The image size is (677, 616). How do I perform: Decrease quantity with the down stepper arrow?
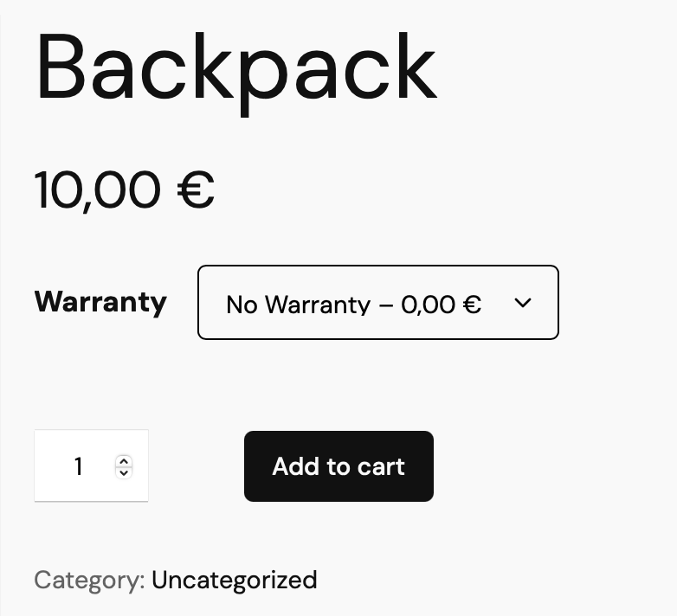click(x=124, y=472)
